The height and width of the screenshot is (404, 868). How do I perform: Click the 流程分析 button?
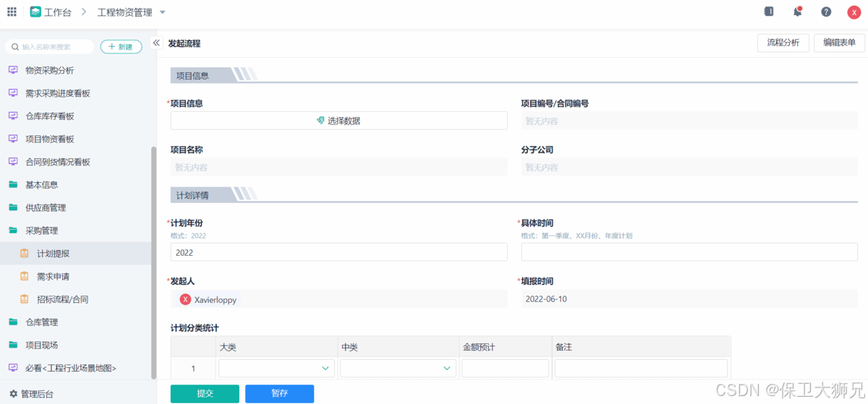(783, 43)
